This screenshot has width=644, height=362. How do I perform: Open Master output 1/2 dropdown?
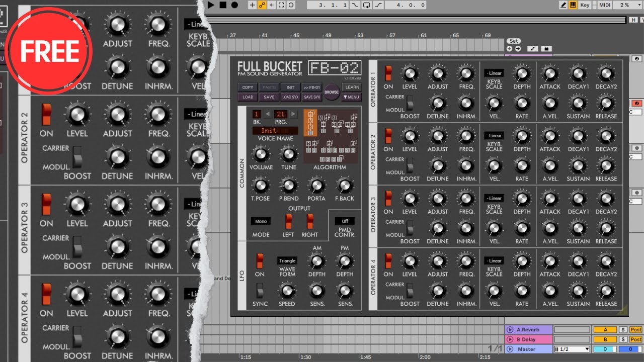572,349
